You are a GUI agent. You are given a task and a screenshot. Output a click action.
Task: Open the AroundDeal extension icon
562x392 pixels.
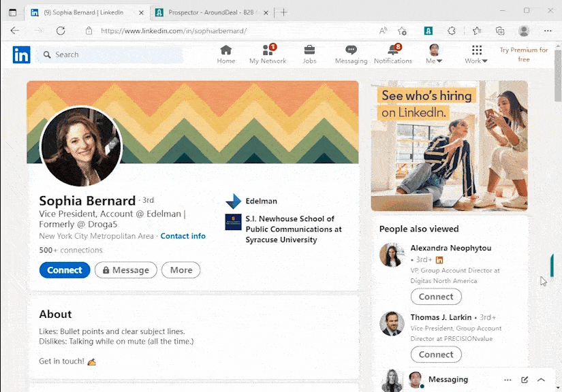428,31
